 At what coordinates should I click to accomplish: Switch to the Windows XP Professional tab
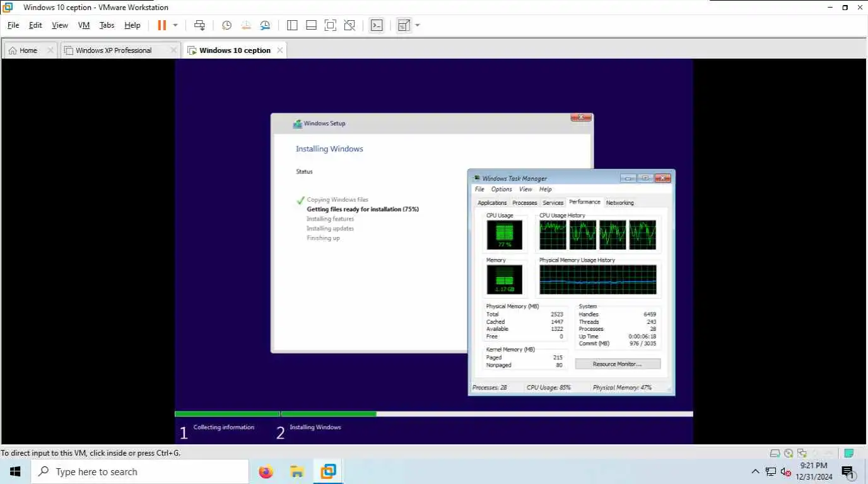114,50
